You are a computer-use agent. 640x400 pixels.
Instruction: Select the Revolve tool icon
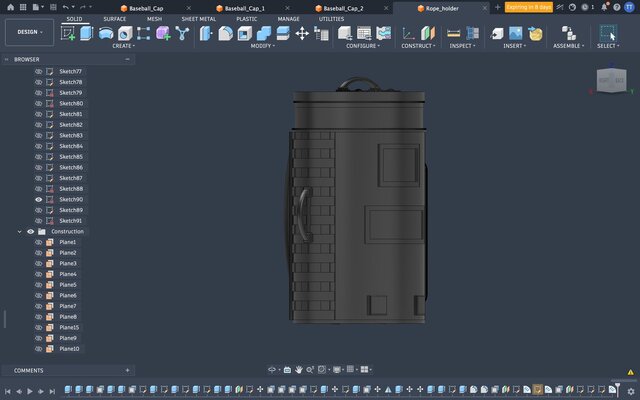pyautogui.click(x=106, y=33)
